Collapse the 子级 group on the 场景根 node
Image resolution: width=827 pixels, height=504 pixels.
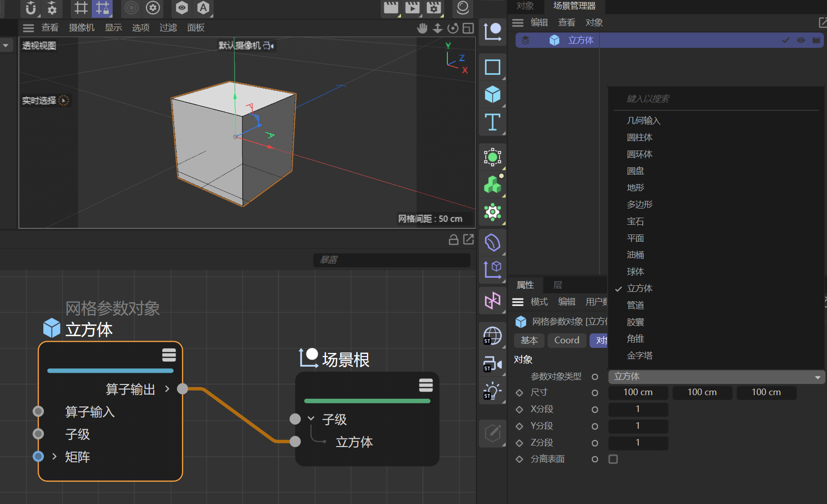pos(310,419)
